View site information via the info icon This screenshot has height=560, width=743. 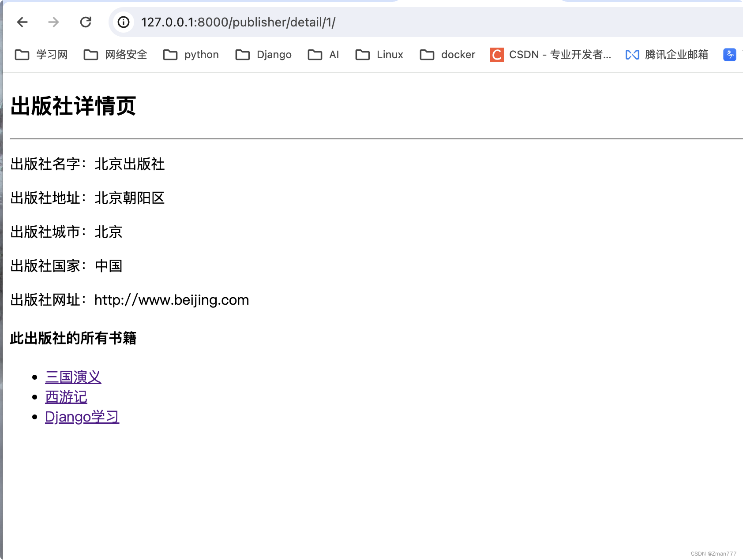click(124, 22)
